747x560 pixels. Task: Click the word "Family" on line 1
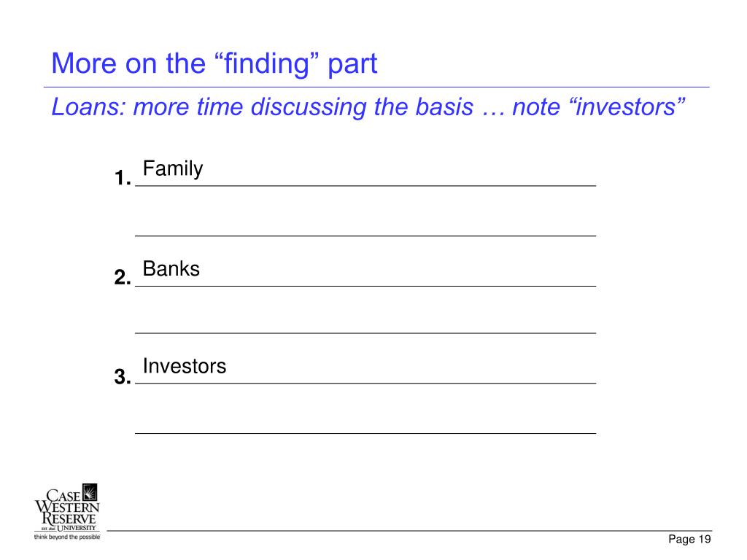click(173, 168)
